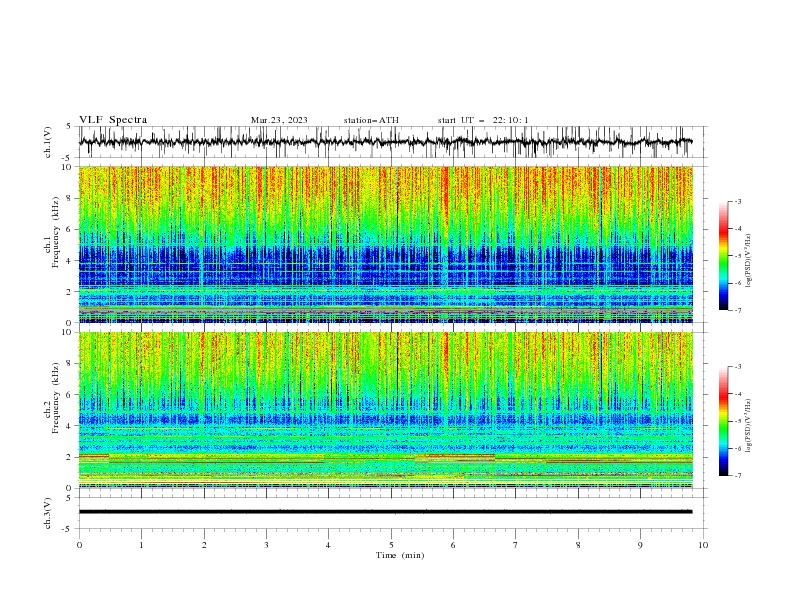This screenshot has height=612, width=792.
Task: Click the upper colorbar log(PSD) label
Action: [748, 261]
